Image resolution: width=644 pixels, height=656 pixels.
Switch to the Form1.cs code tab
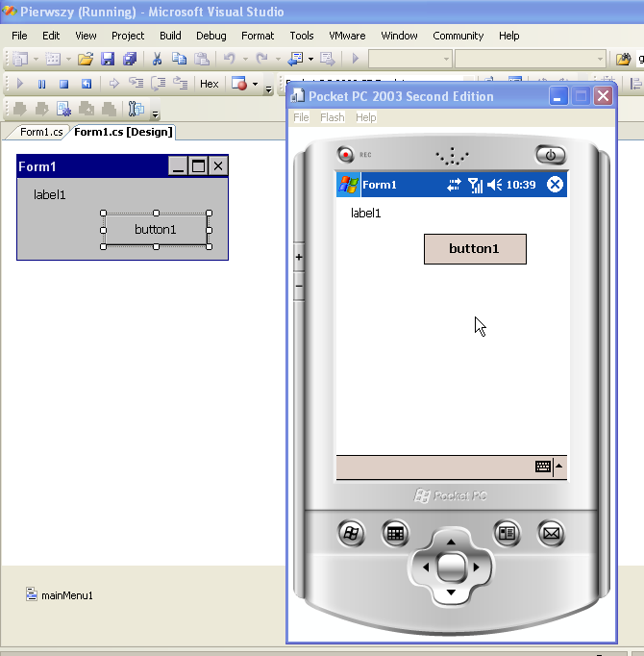coord(41,132)
